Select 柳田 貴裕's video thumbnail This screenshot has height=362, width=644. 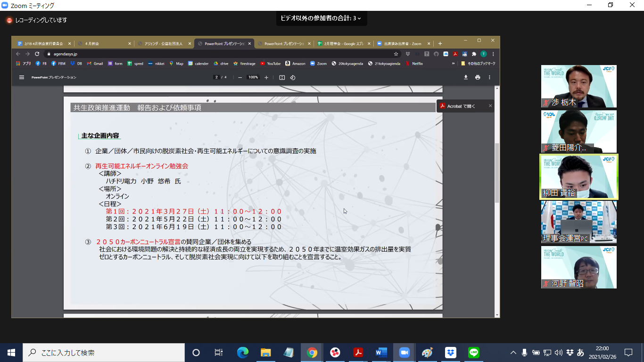(578, 177)
